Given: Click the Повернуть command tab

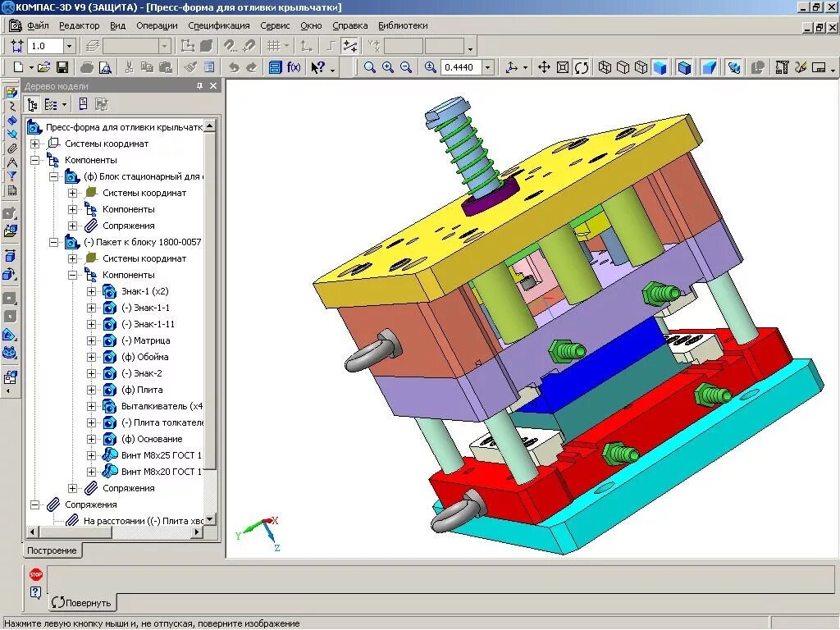Looking at the screenshot, I should pos(82,602).
